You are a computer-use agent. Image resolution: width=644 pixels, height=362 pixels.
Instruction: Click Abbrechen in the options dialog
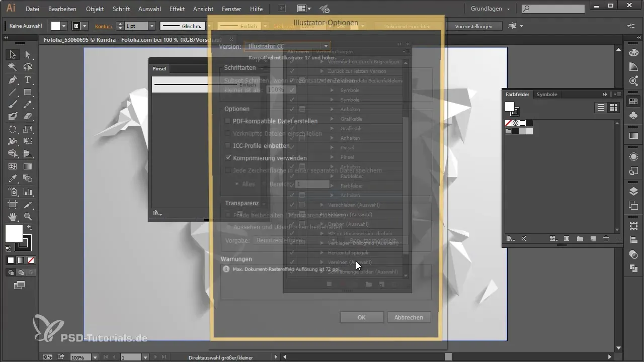click(x=409, y=317)
